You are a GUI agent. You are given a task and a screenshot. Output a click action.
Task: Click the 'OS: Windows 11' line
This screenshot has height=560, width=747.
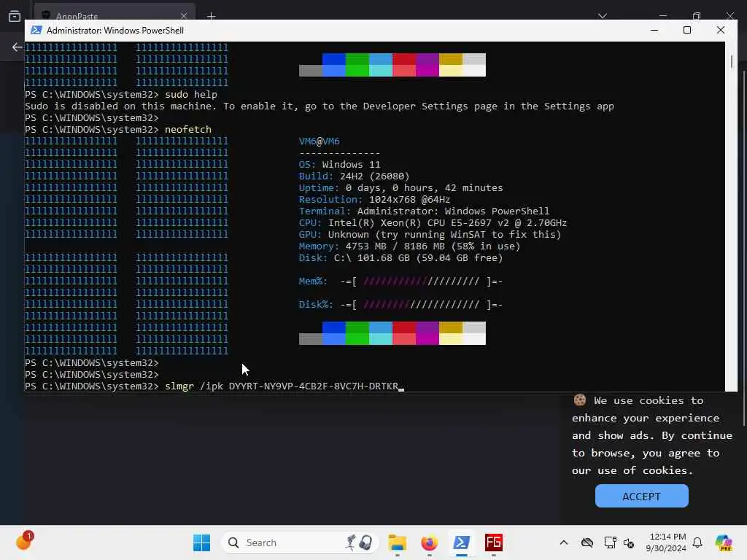tap(340, 165)
